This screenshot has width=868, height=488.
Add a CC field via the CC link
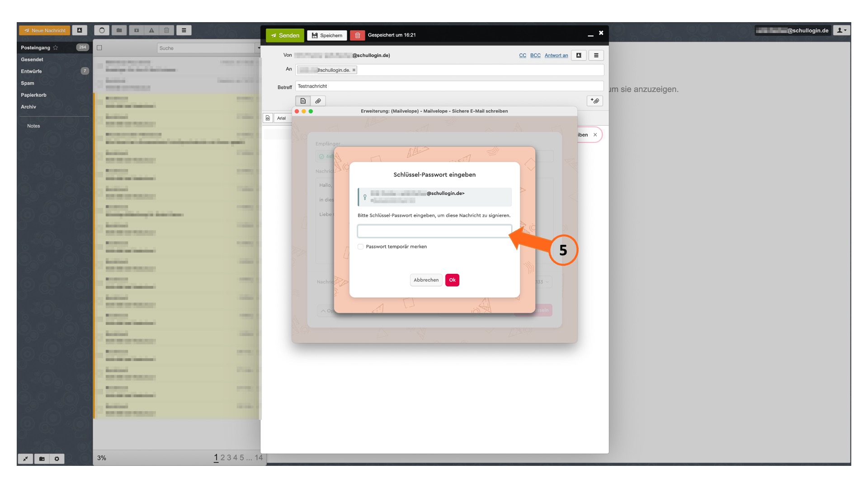coord(523,55)
